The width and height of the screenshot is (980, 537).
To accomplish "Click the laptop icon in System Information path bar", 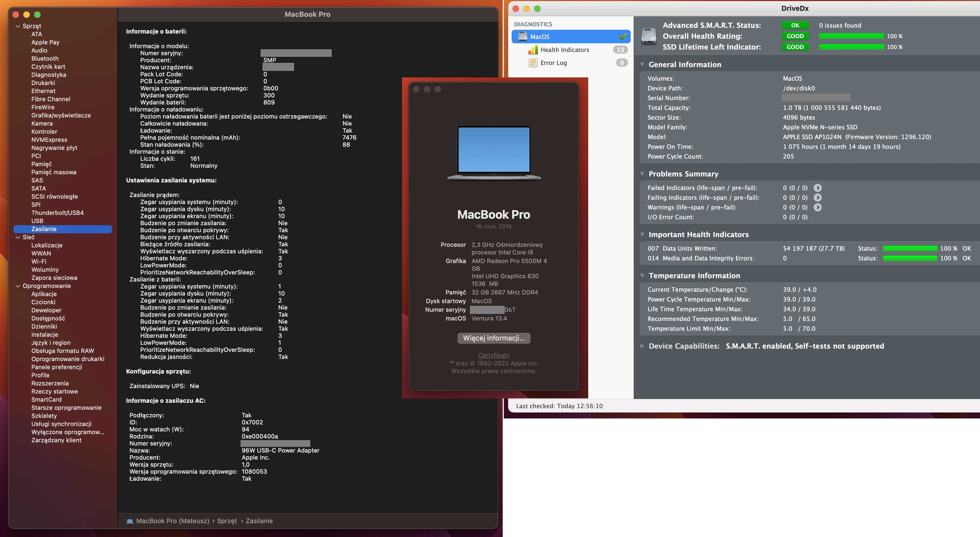I will pos(130,521).
